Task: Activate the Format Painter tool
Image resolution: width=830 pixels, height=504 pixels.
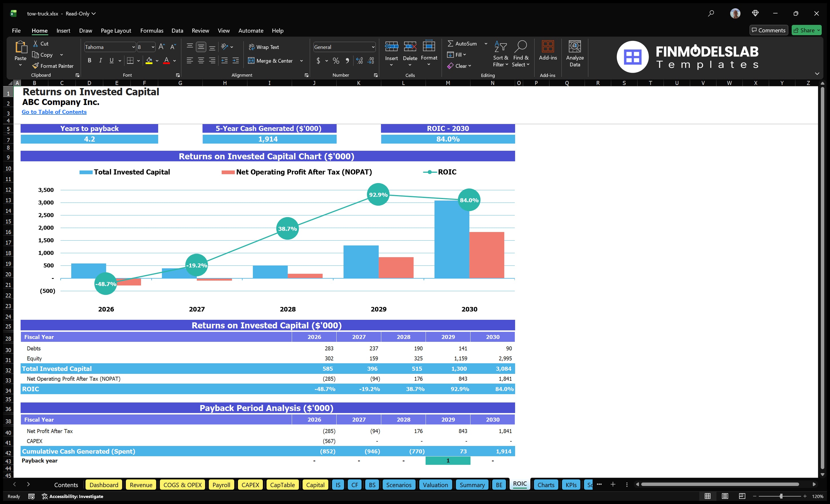Action: tap(53, 66)
